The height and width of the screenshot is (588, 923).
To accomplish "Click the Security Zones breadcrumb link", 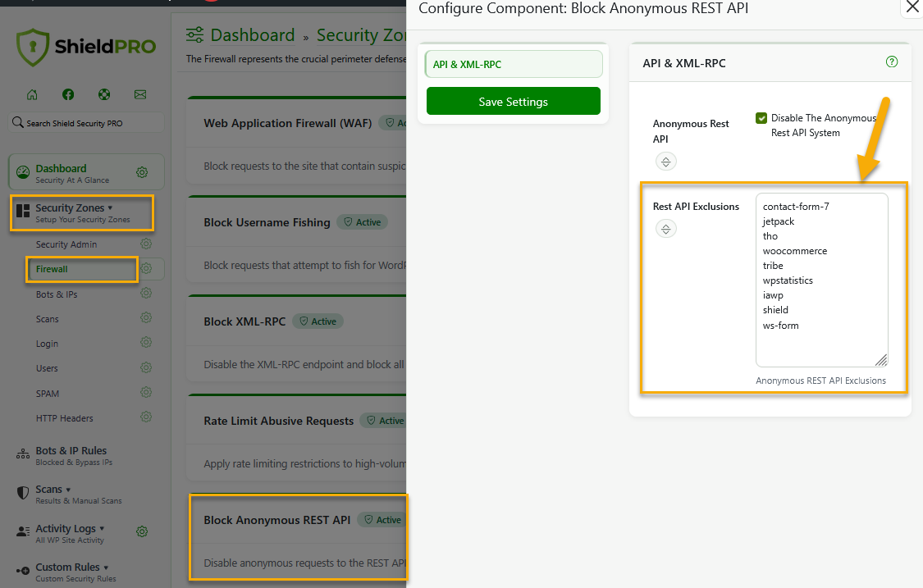I will point(362,35).
